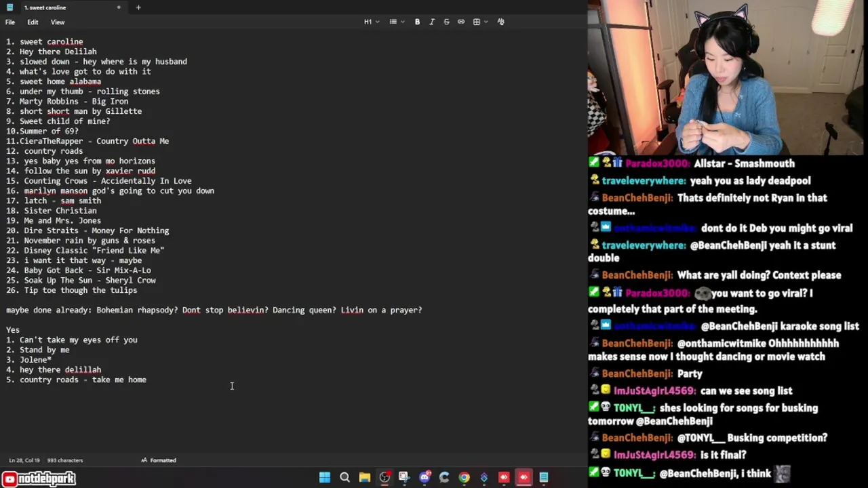The width and height of the screenshot is (868, 488).
Task: Click the streamer webcam feed
Action: pos(728,78)
